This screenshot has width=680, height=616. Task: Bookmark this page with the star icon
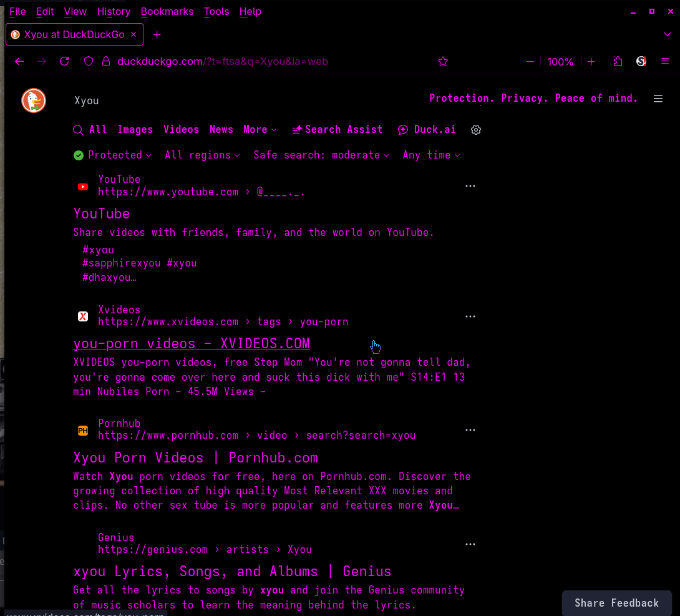(443, 61)
